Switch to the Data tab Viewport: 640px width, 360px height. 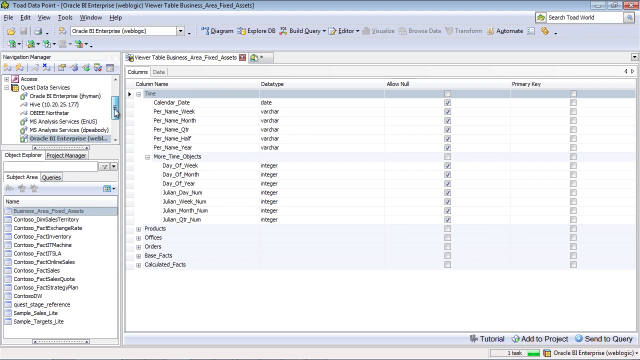pyautogui.click(x=159, y=72)
